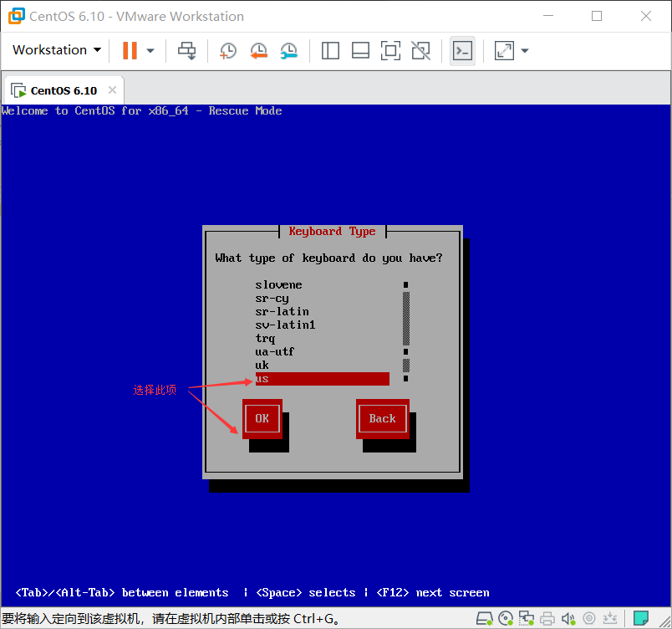
Task: Click the CD/DVD drive status icon
Action: click(x=506, y=618)
